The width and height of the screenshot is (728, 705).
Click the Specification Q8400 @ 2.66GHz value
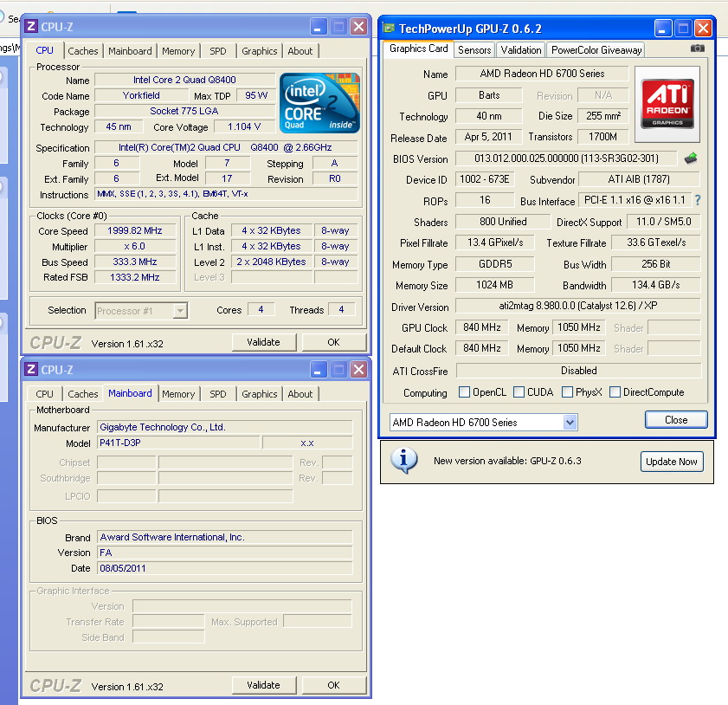pos(226,148)
